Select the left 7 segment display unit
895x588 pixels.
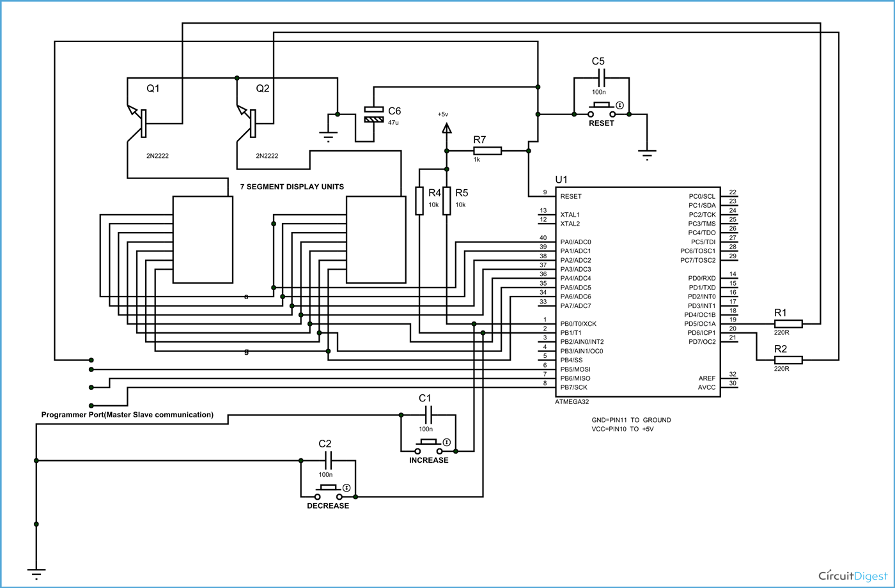point(201,240)
